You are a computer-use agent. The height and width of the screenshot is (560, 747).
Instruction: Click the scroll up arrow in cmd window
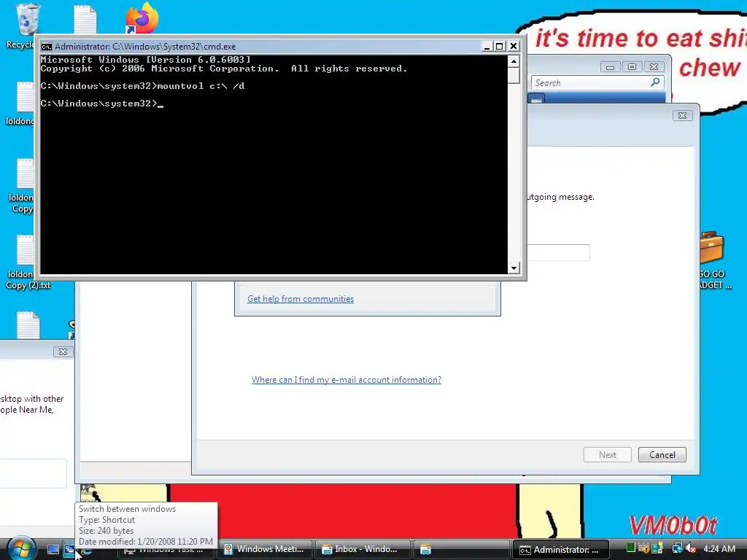514,61
